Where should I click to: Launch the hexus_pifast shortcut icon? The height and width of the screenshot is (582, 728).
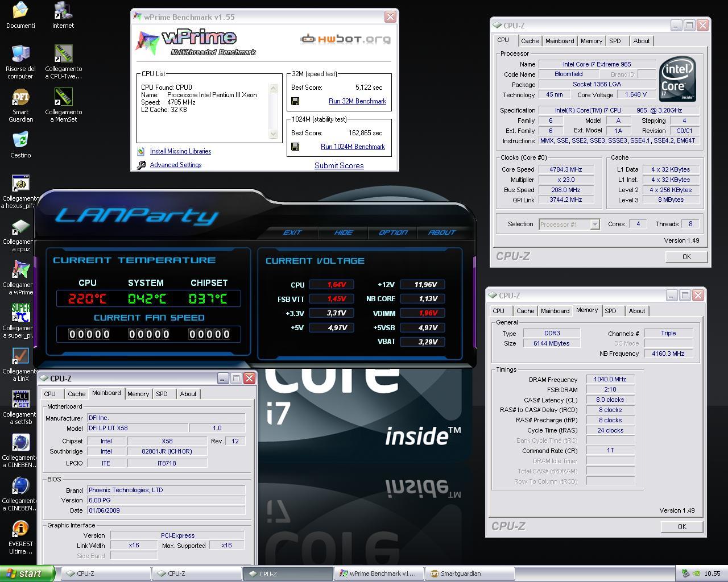click(x=20, y=184)
